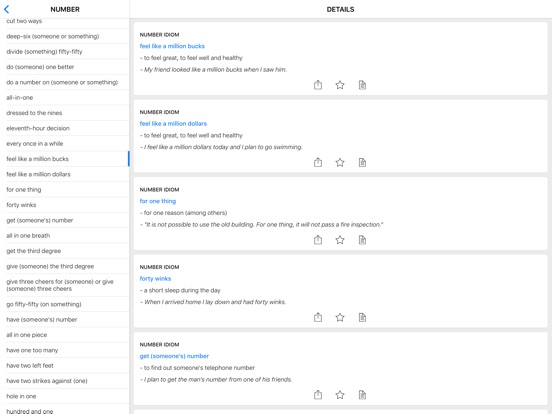Open the blue 'forty winks' title link
552x414 pixels.
click(x=155, y=278)
